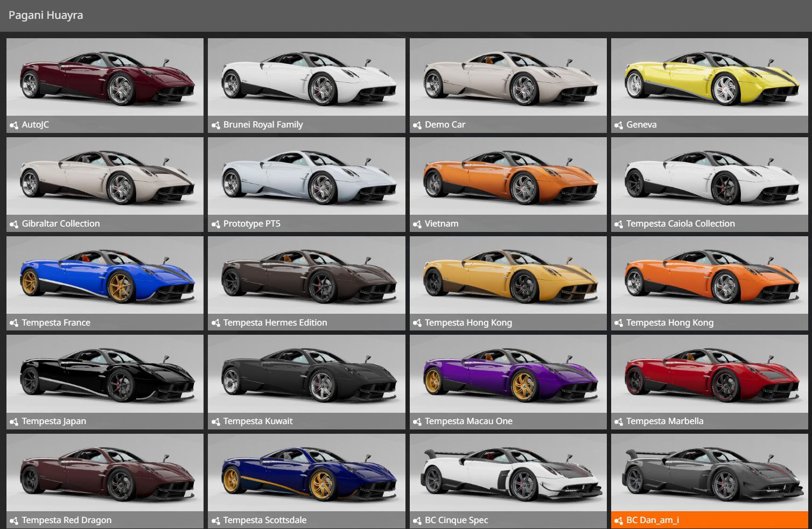Choose the white Brunei Royal Family car image
812x529 pixels.
click(x=306, y=77)
